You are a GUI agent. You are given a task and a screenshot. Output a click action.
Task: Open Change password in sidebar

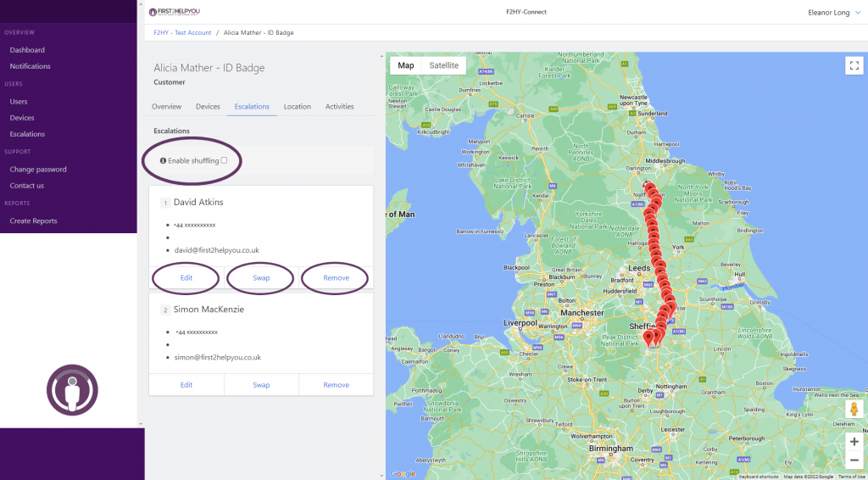tap(37, 170)
